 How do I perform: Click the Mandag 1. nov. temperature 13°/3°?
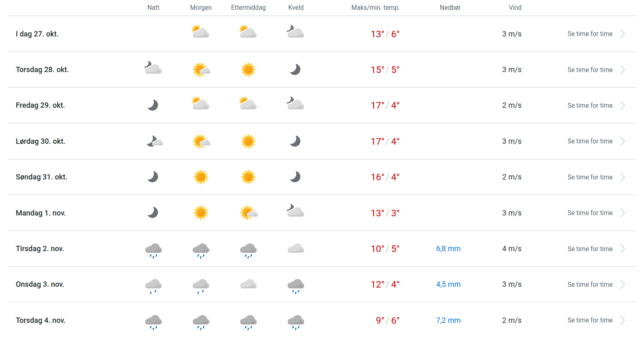tap(385, 213)
